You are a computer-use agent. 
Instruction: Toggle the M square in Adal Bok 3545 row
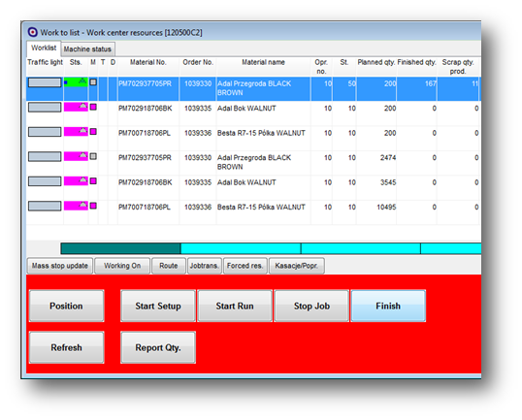coord(93,181)
